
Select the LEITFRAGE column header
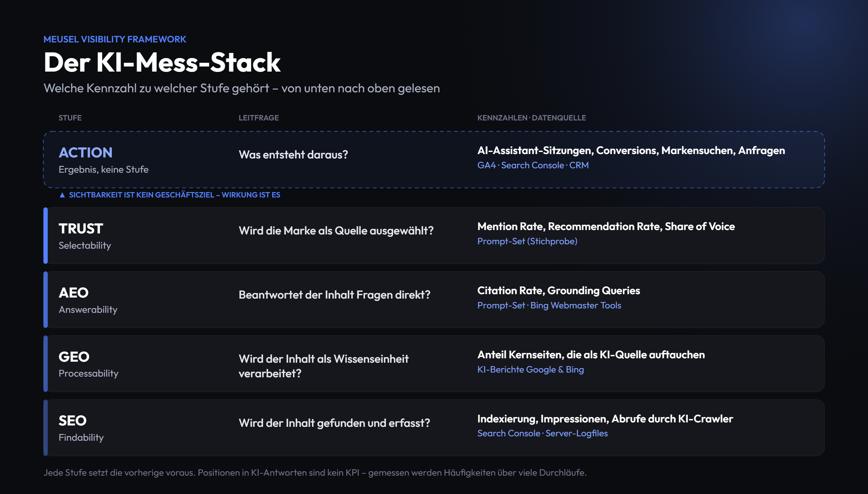(x=259, y=118)
